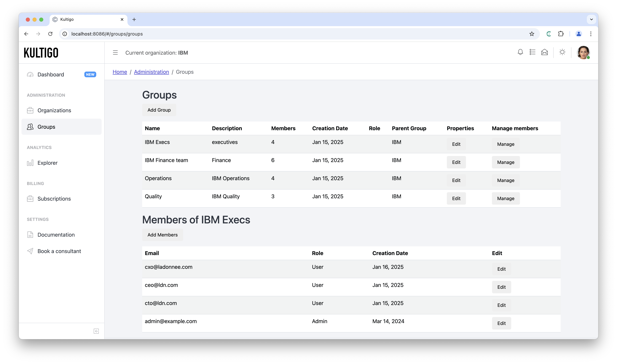Open Book a consultant in the sidebar

[61, 251]
